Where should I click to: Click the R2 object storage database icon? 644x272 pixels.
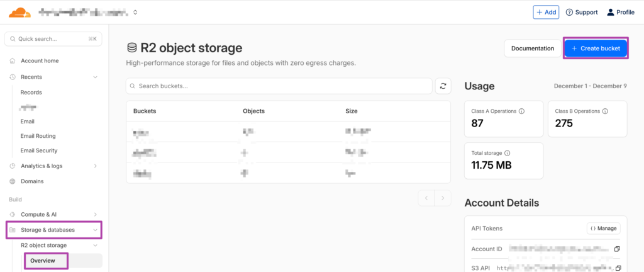coord(132,48)
